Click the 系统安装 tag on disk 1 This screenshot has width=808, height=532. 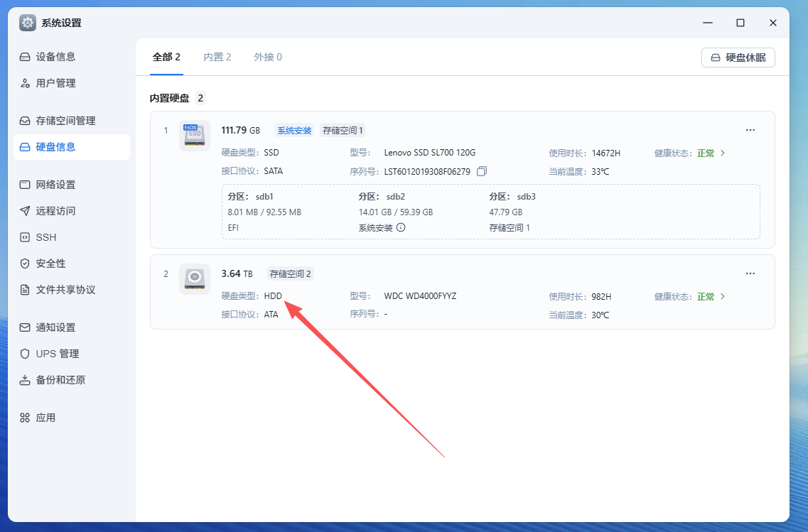tap(294, 130)
